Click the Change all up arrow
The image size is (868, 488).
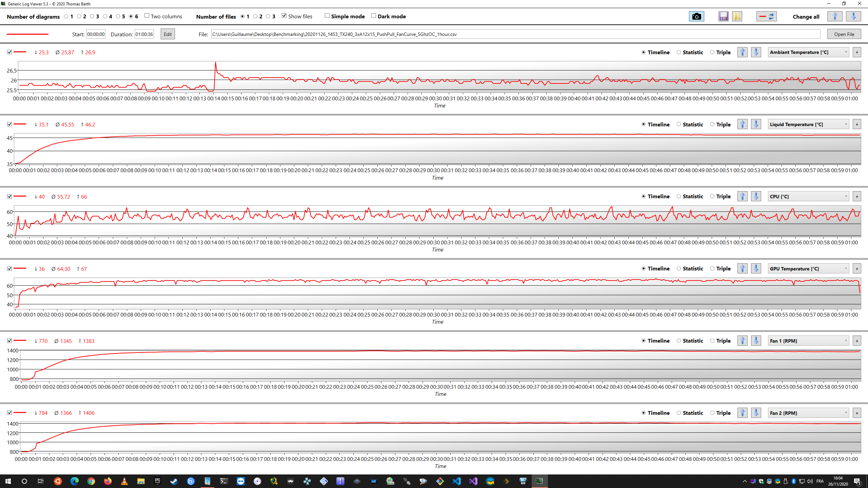[x=834, y=16]
